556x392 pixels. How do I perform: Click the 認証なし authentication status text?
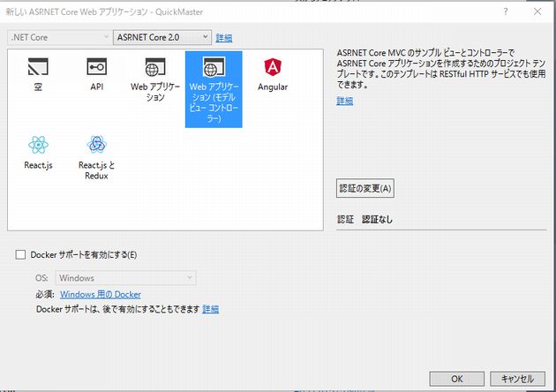(377, 220)
